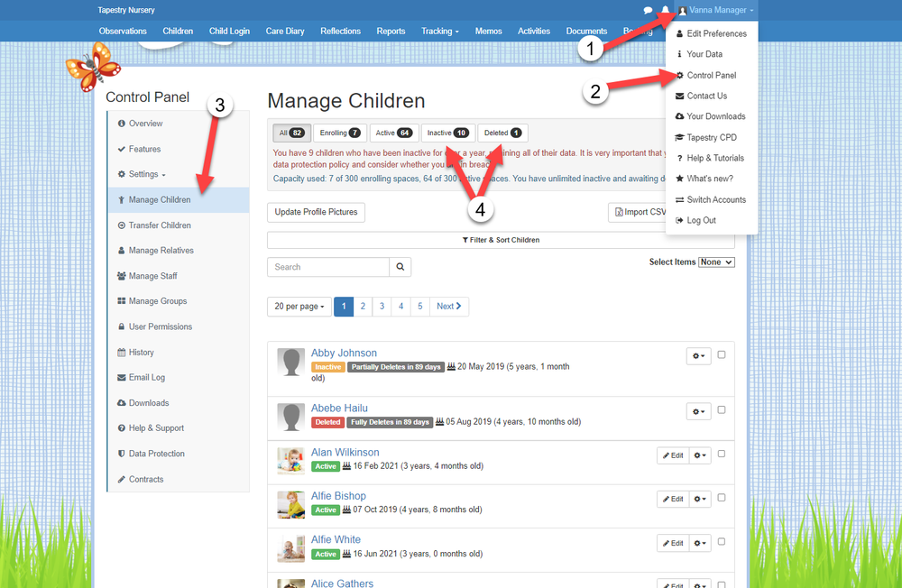This screenshot has width=902, height=588.
Task: Switch to the Active children tab
Action: [394, 133]
